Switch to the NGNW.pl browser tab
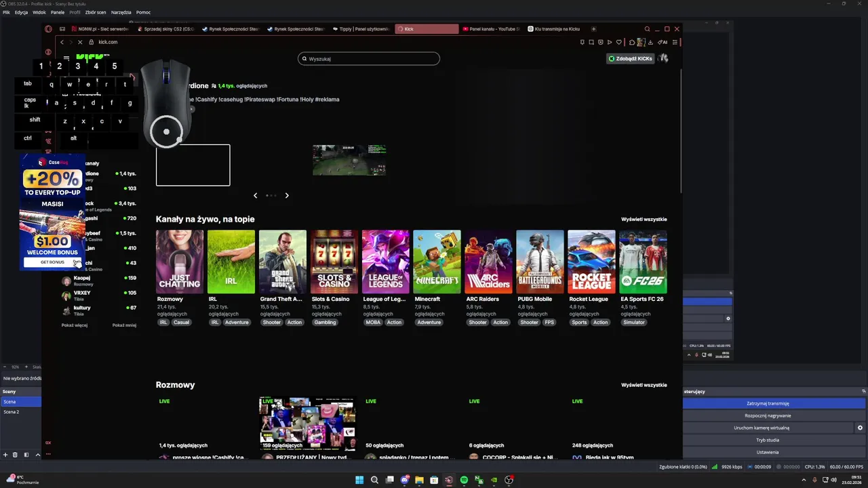 [x=99, y=29]
